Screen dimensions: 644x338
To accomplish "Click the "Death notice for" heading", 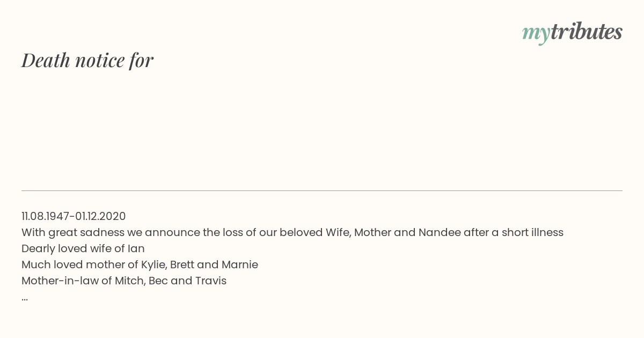I will click(87, 60).
